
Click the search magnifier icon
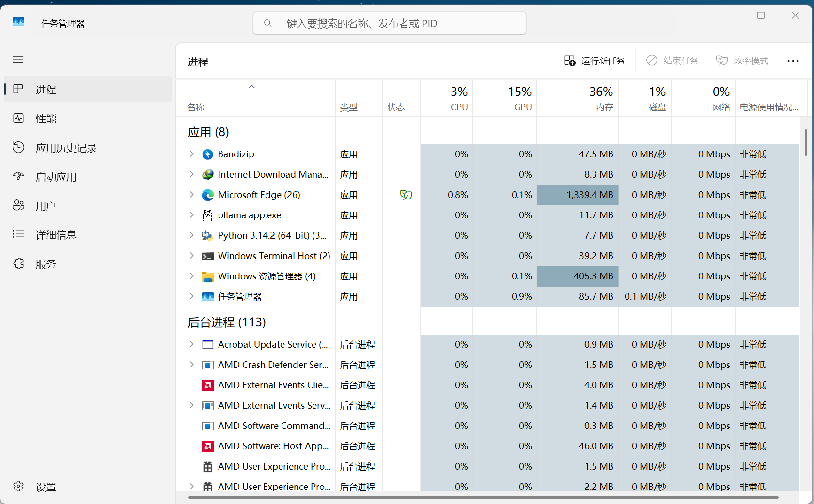[x=268, y=23]
